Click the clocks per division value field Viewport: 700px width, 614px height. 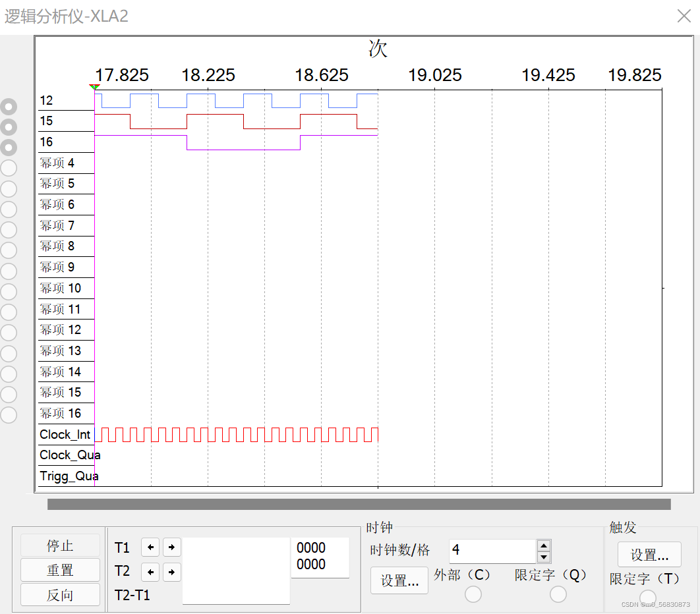(492, 551)
